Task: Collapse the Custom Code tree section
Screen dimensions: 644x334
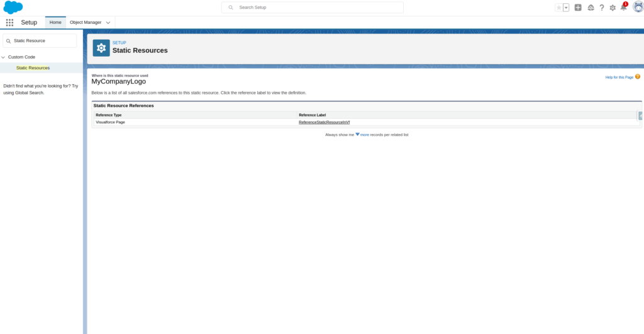Action: coord(3,57)
